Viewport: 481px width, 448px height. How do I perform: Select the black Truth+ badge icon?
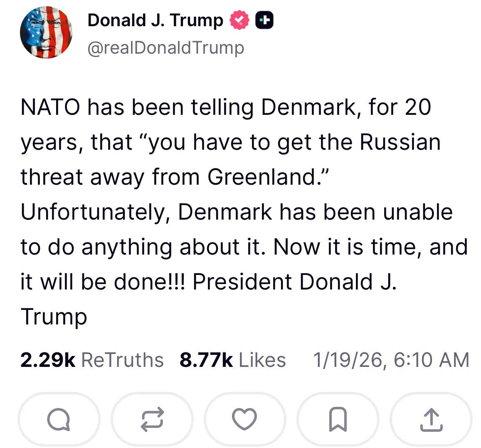265,19
